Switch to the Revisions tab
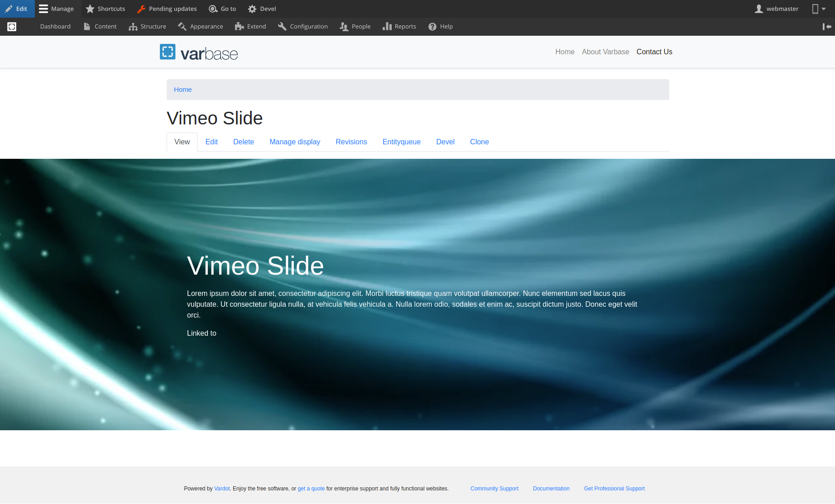Screen dimensions: 835x504 [351, 142]
